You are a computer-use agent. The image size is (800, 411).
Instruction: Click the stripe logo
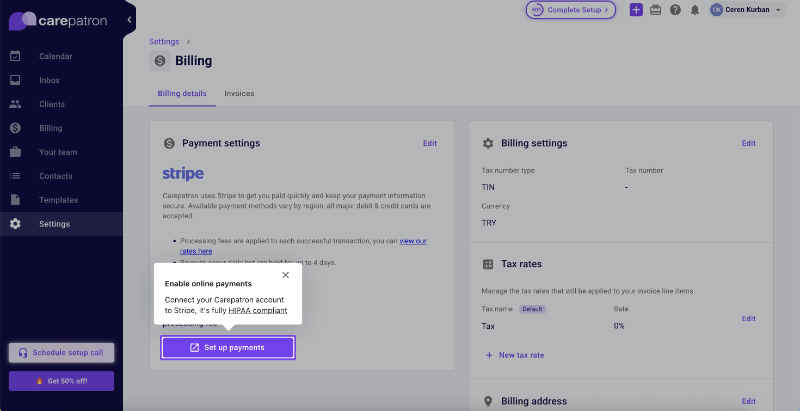[183, 173]
